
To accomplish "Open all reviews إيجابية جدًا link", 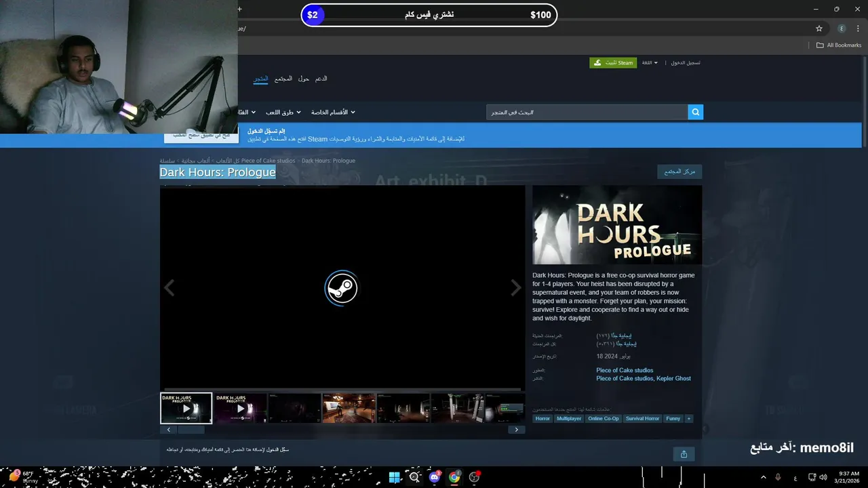I will (626, 344).
